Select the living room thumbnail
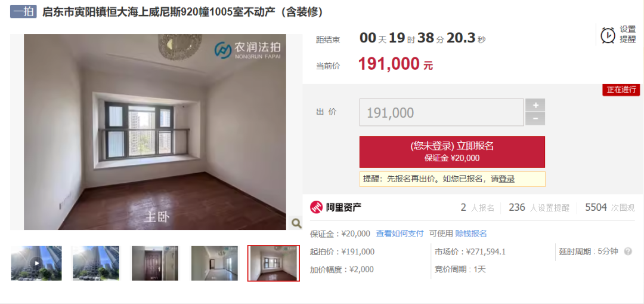Image resolution: width=644 pixels, height=304 pixels. coord(215,263)
